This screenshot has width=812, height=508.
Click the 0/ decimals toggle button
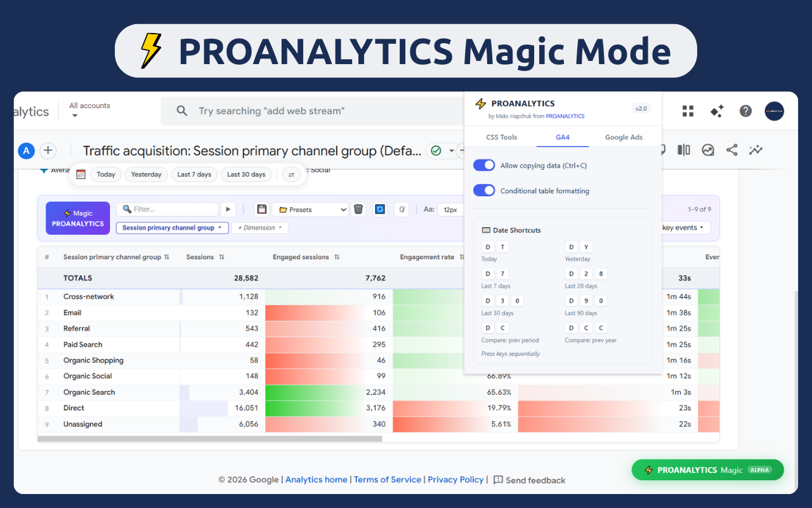pyautogui.click(x=402, y=209)
